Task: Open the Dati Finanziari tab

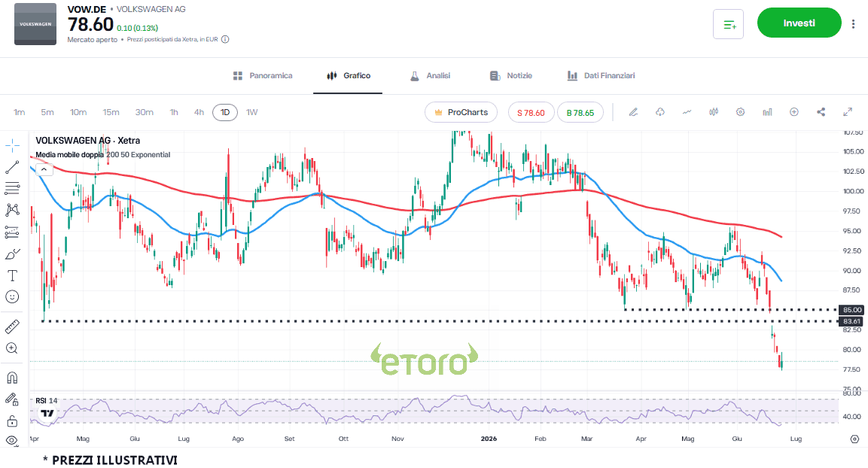Action: 602,76
